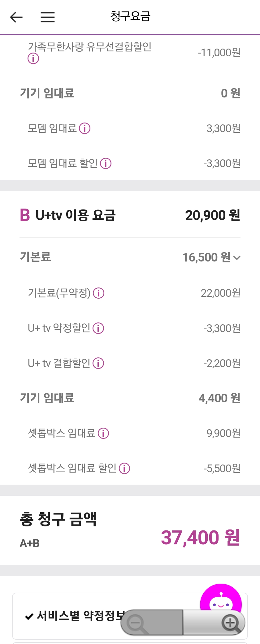The image size is (260, 644).
Task: Tap the 기기 임대료 0 원 row
Action: pyautogui.click(x=130, y=93)
